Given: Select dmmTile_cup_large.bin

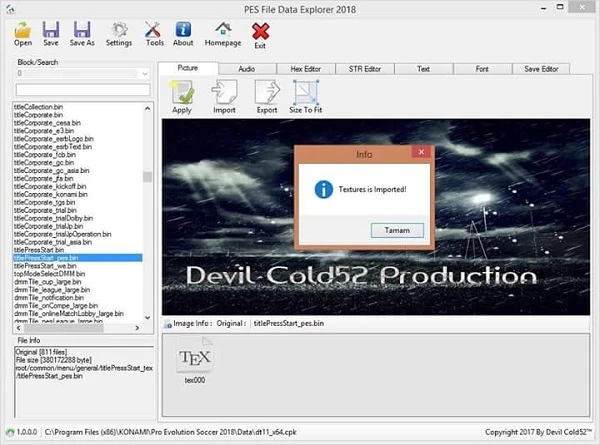Looking at the screenshot, I should pyautogui.click(x=48, y=282).
